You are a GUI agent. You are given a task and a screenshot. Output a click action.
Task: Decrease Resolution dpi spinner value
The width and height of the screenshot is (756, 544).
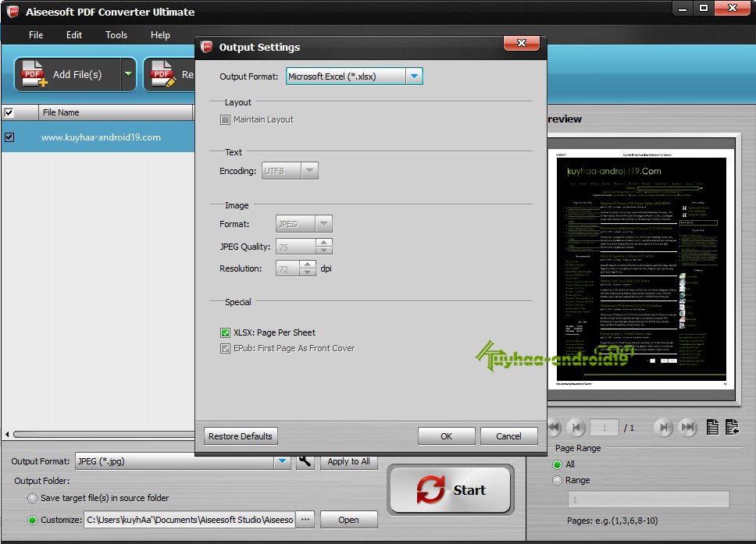coord(307,272)
